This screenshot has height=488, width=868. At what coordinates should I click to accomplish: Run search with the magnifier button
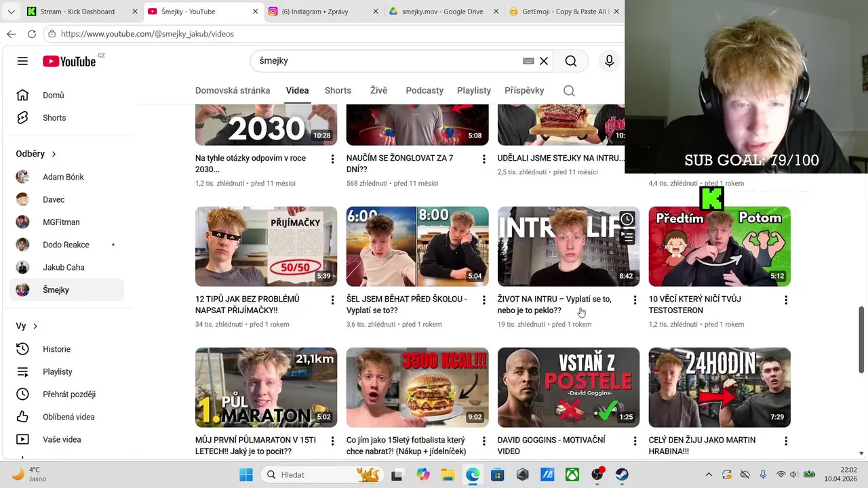(571, 61)
